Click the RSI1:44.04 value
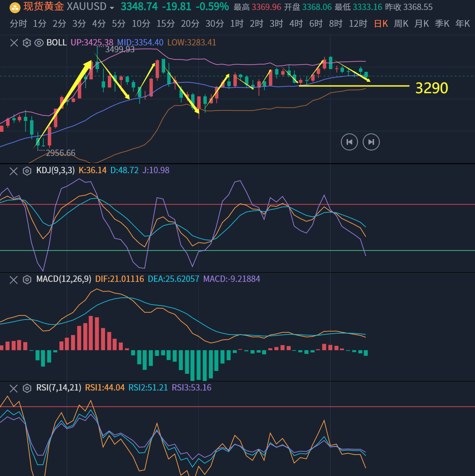Screen dimensions: 475x476 [105, 388]
